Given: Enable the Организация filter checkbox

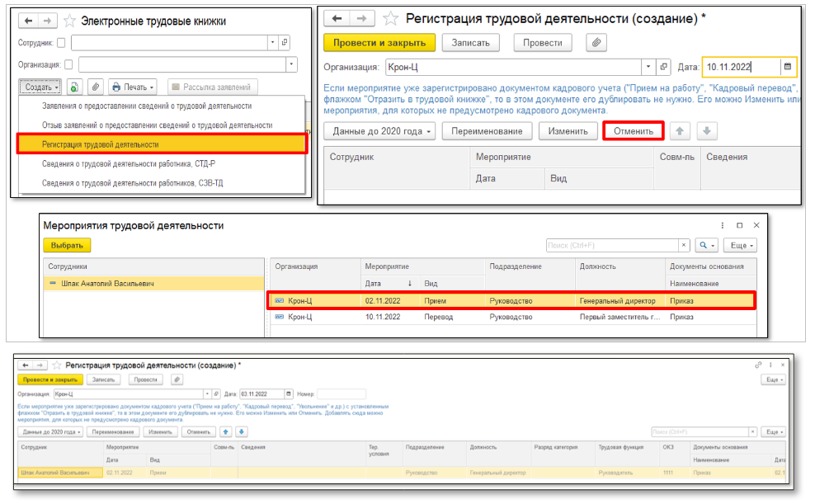Looking at the screenshot, I should (x=69, y=64).
